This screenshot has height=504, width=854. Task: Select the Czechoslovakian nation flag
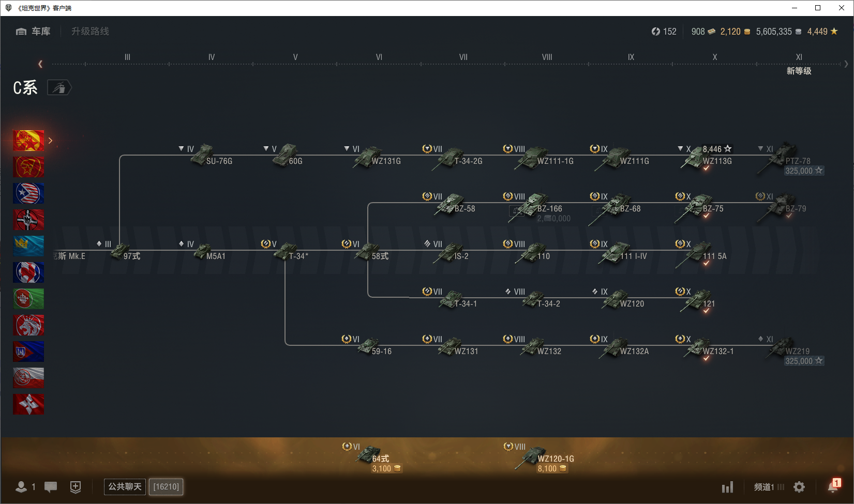pos(28,352)
